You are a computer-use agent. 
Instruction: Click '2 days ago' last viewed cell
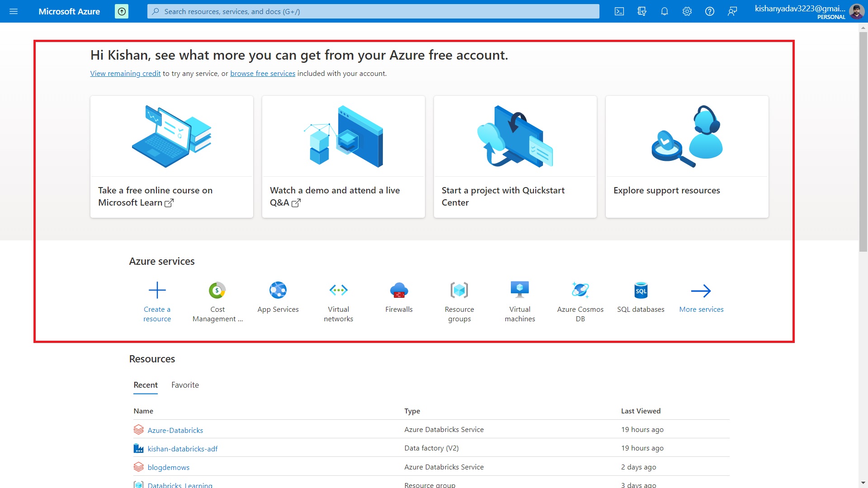[x=638, y=467]
